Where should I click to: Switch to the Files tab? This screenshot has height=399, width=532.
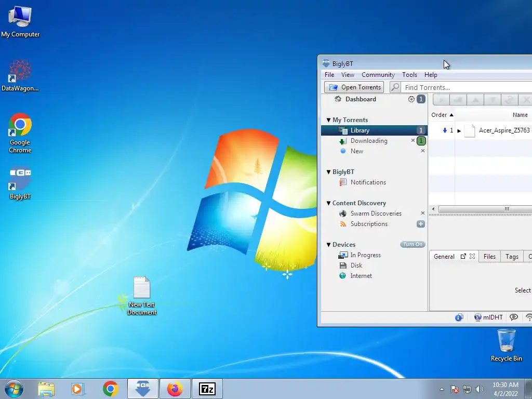pyautogui.click(x=489, y=257)
